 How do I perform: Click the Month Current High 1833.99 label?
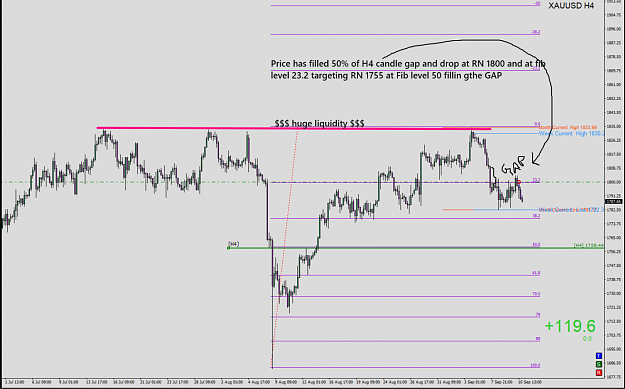click(x=568, y=127)
